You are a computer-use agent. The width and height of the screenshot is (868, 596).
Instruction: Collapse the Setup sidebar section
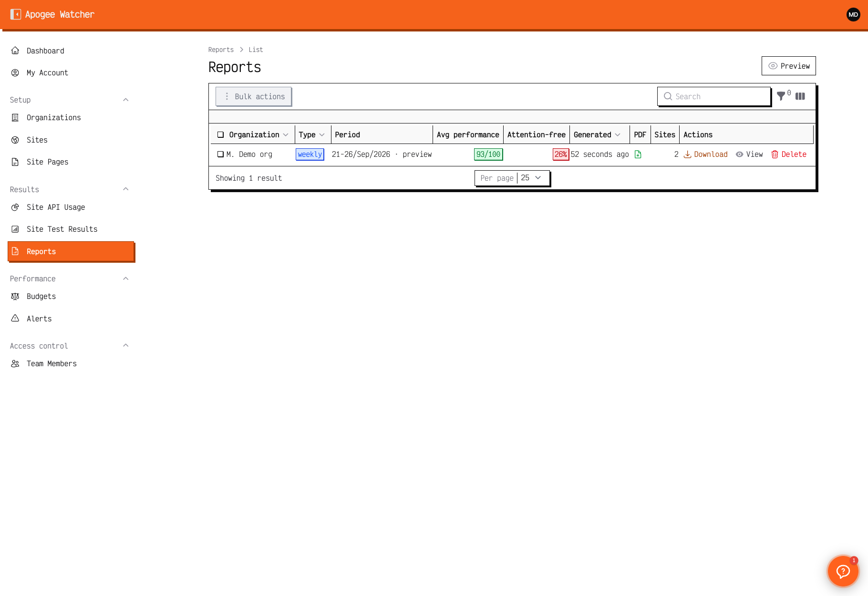click(x=126, y=100)
